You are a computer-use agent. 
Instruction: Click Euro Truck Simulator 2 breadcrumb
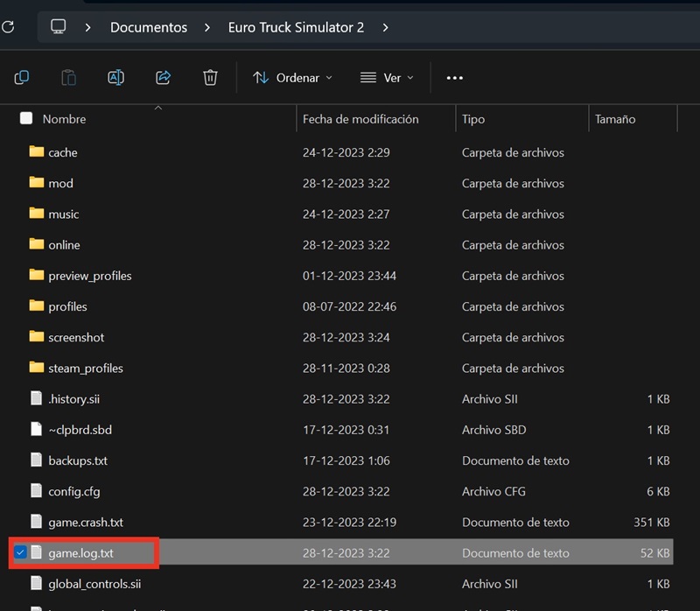(296, 28)
